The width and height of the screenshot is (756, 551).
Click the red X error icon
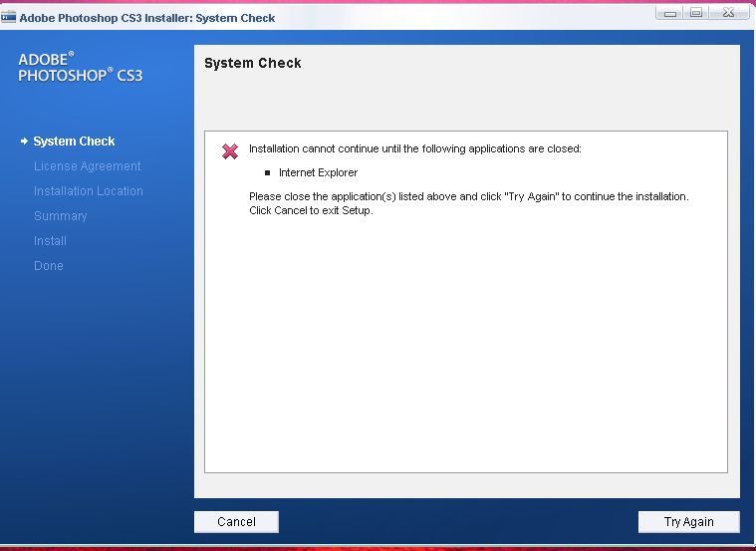pos(230,151)
